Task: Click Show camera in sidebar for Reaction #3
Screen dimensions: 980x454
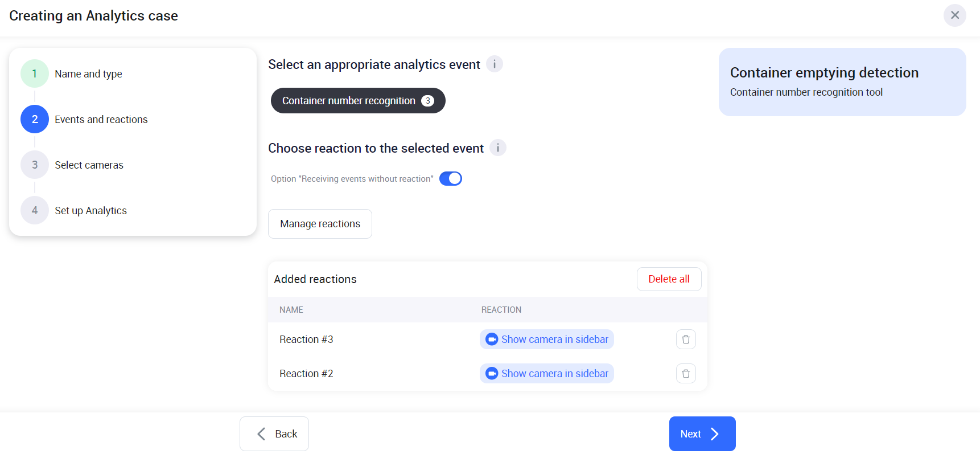Action: pos(554,340)
